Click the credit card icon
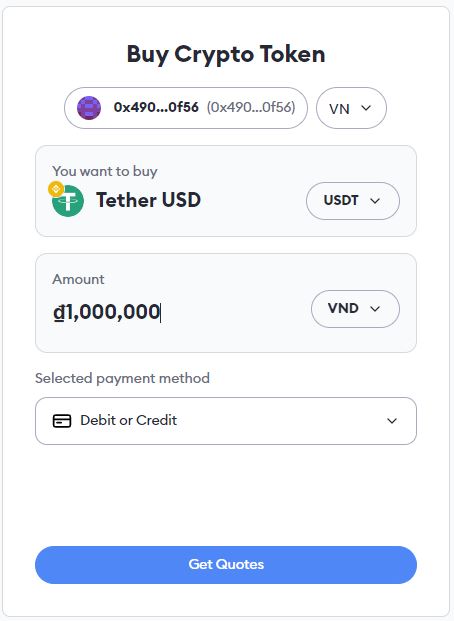The height and width of the screenshot is (621, 454). pos(62,421)
